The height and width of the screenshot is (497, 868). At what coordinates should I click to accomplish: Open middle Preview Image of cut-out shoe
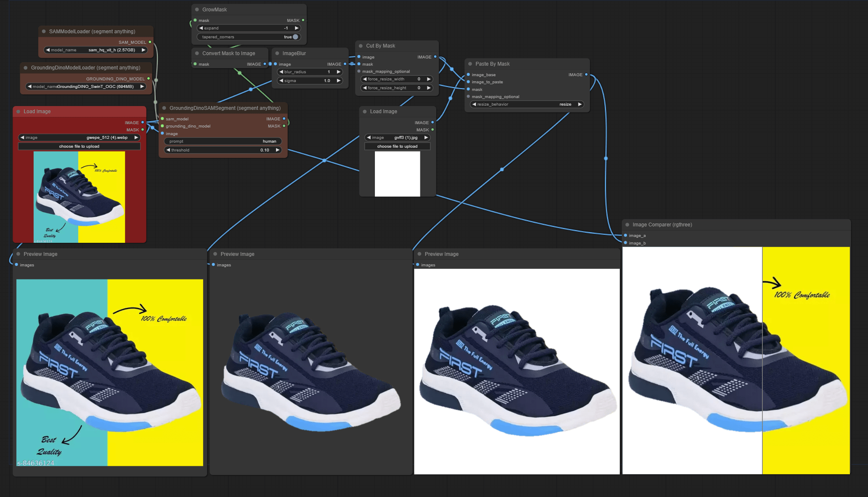[x=311, y=372]
